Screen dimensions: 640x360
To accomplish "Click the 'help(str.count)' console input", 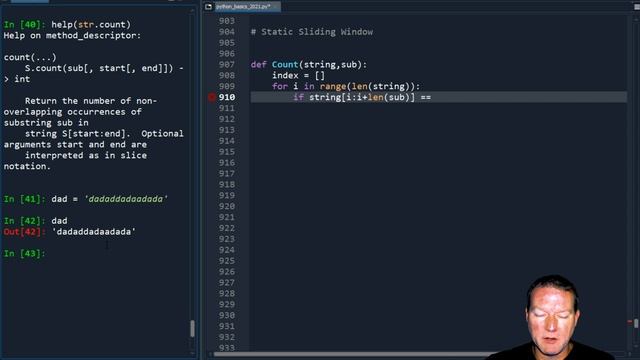I will [x=91, y=24].
